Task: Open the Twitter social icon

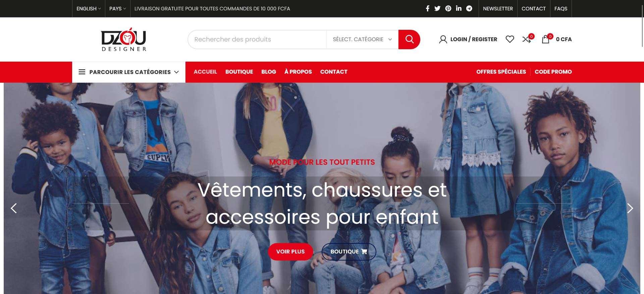Action: (437, 8)
